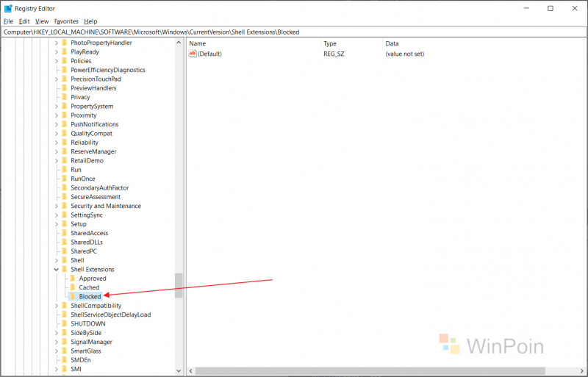Select the ShellServiceObjectDelayLoad key
Screen dimensions: 588x377
click(x=111, y=315)
